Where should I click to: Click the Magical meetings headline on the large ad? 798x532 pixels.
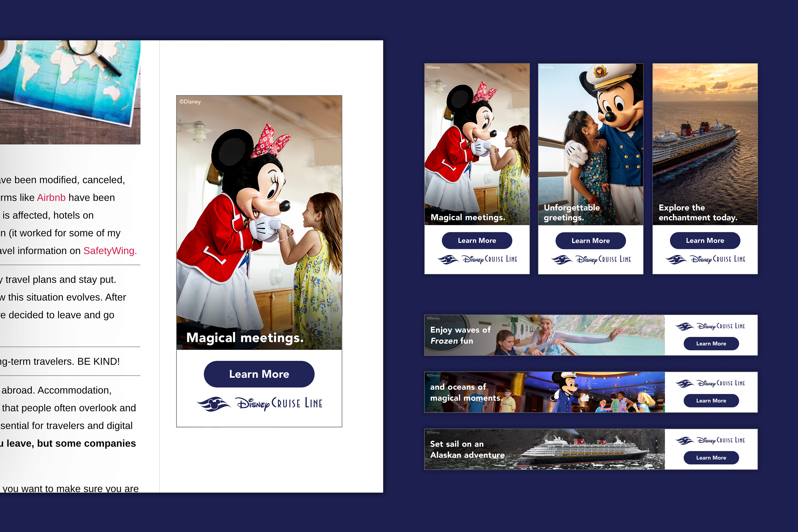pos(245,337)
